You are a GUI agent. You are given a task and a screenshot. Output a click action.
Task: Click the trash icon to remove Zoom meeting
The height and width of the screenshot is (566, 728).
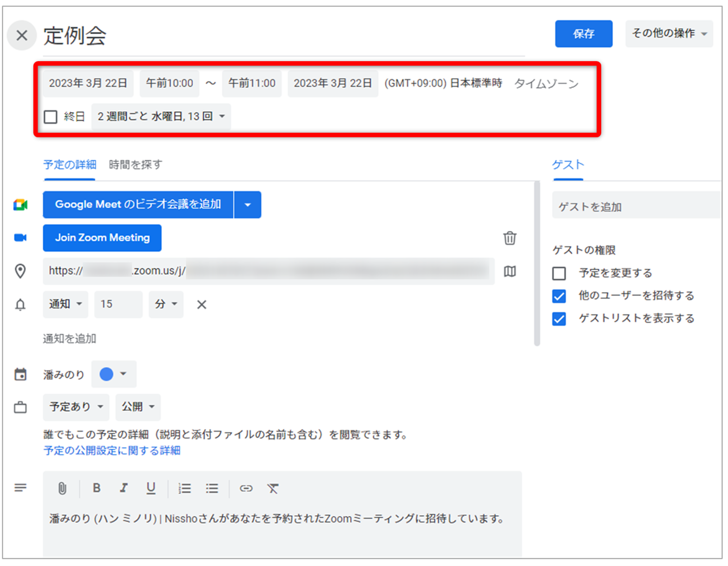(509, 238)
